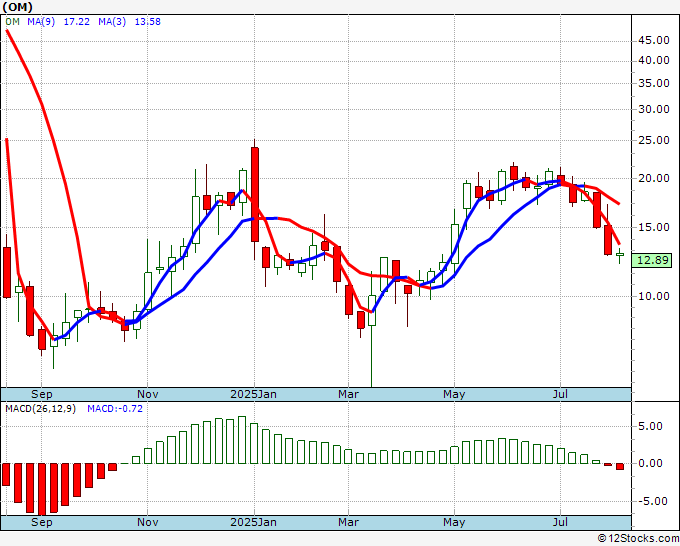Click the 5.00 MACD axis label
Screen dimensions: 680x546
(650, 427)
